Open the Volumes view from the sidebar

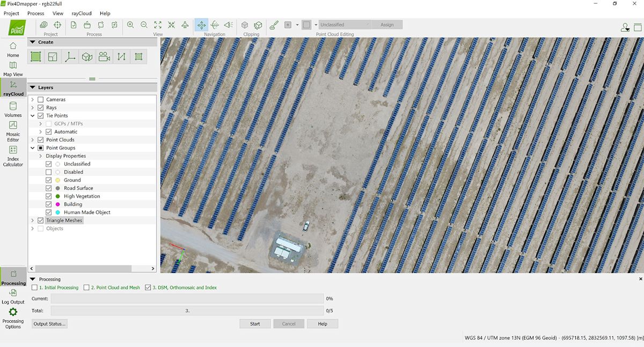coord(13,107)
